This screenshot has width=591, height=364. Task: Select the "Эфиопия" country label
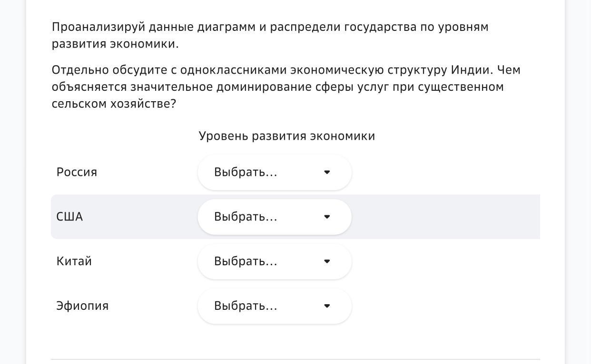pyautogui.click(x=82, y=306)
